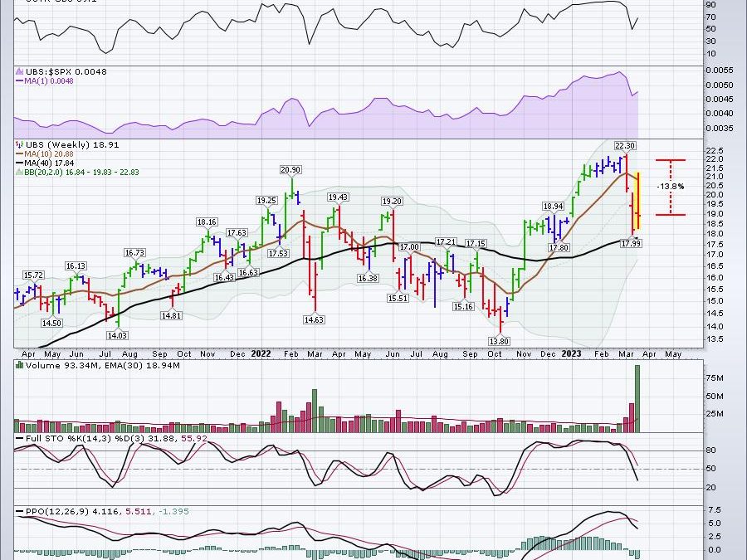Click the 16.43 price label

224,277
